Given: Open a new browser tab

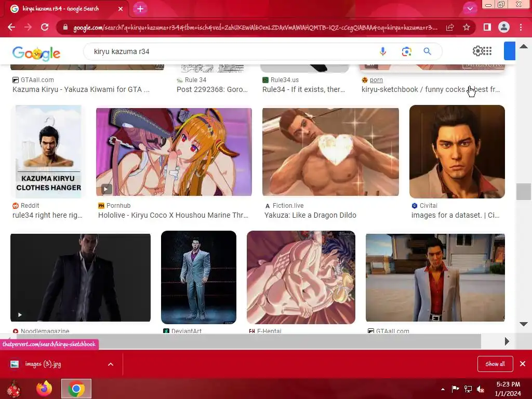Looking at the screenshot, I should pyautogui.click(x=140, y=9).
